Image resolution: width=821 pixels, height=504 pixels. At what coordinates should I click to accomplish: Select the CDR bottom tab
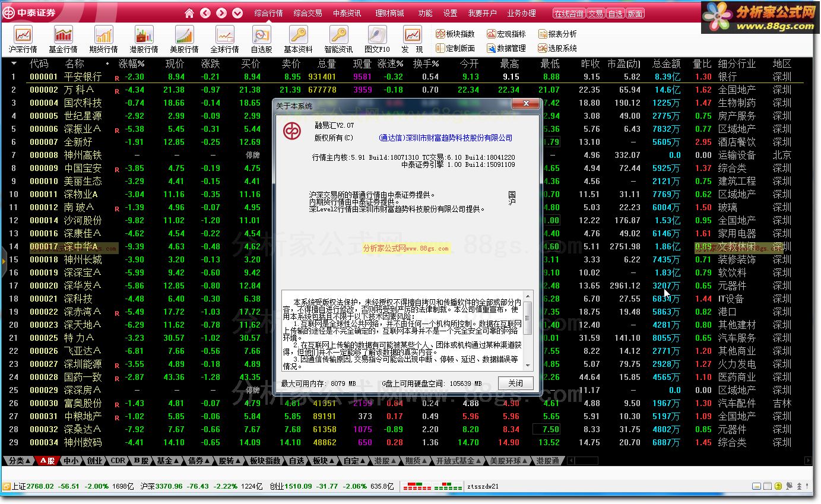pyautogui.click(x=118, y=461)
